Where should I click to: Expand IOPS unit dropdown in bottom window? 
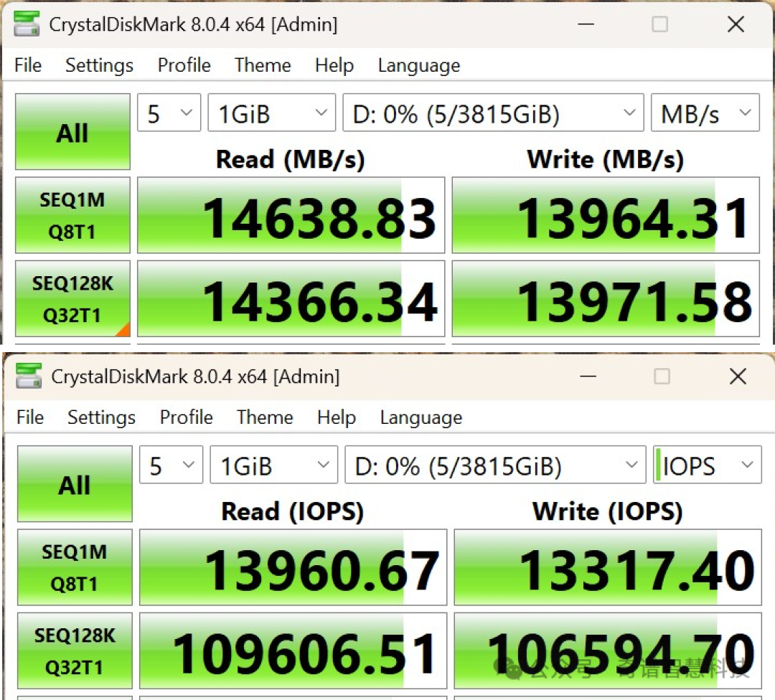coord(708,465)
